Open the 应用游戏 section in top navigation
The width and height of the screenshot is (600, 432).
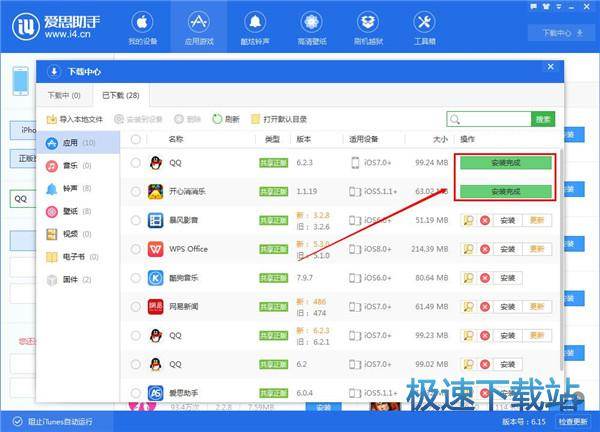199,28
